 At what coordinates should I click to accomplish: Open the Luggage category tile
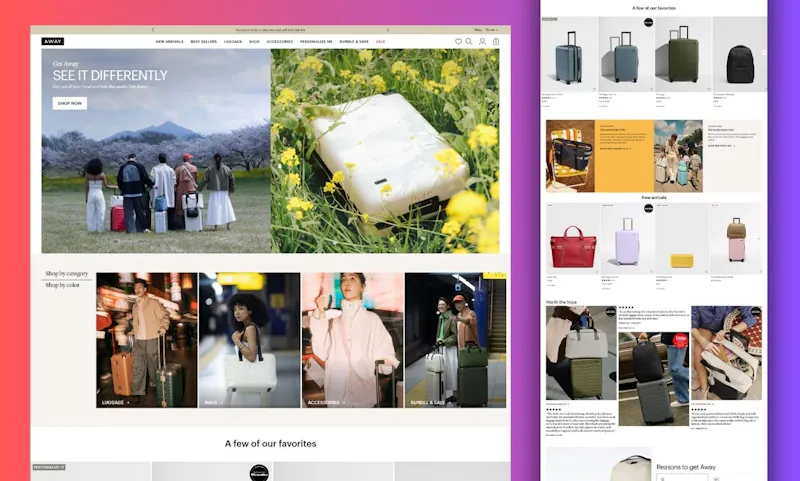[x=147, y=340]
